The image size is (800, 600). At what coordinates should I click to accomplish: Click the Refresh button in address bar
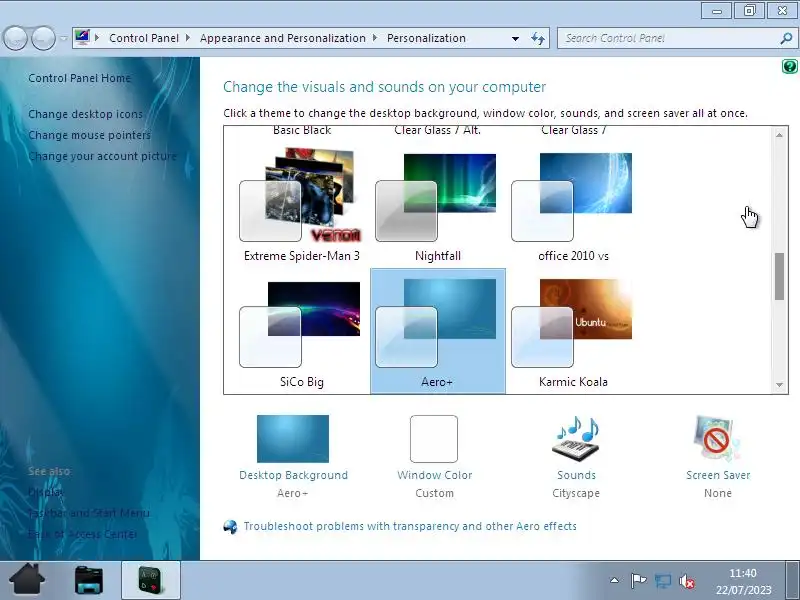[538, 38]
